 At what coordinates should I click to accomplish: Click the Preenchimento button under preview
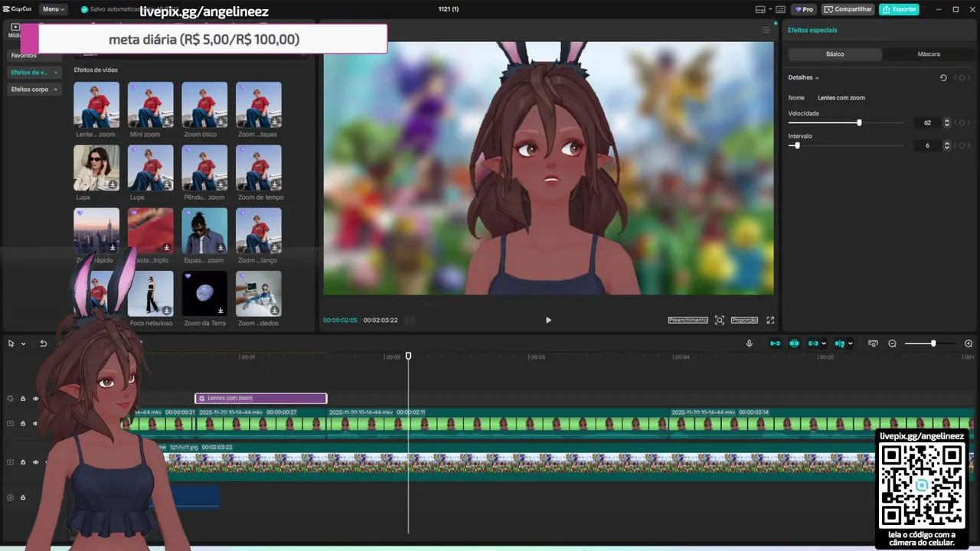click(688, 320)
